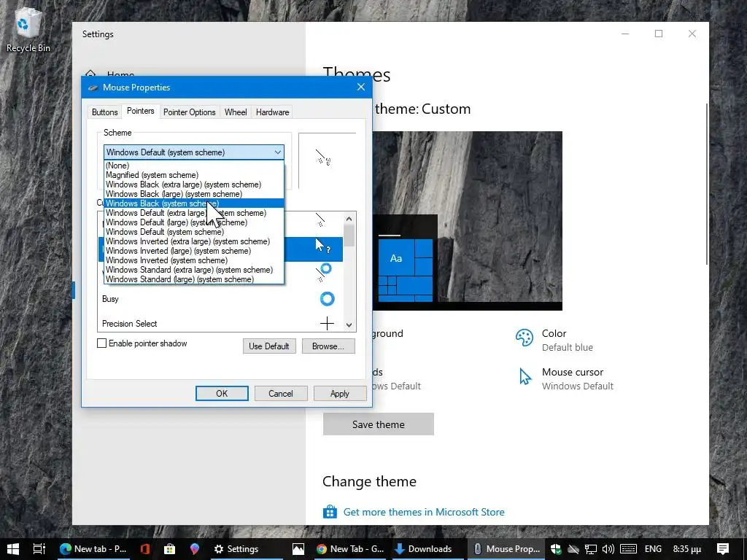The height and width of the screenshot is (560, 747).
Task: Click Browse... for a cursor file
Action: click(328, 346)
